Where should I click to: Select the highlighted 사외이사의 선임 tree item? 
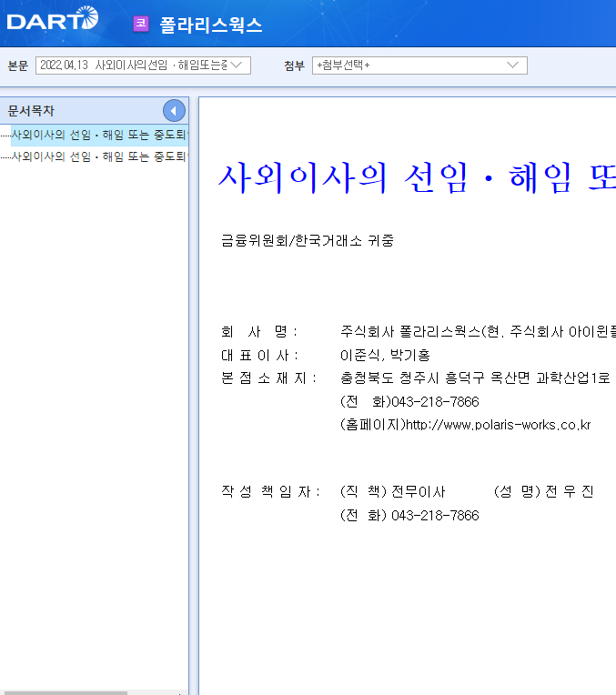click(x=99, y=135)
